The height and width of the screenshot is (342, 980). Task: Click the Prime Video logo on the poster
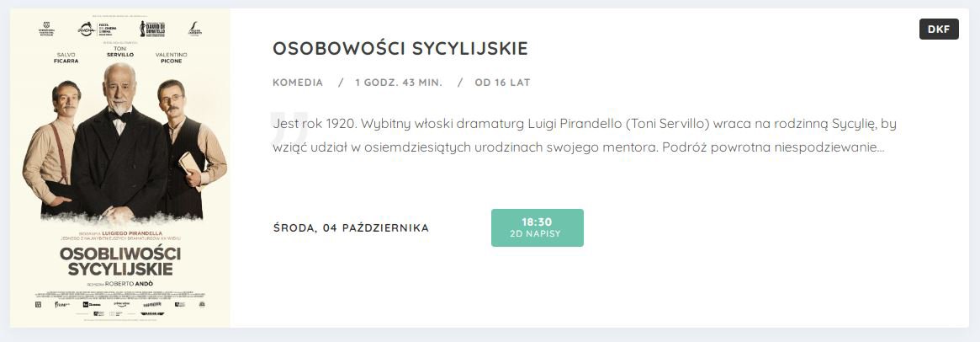pos(121,304)
